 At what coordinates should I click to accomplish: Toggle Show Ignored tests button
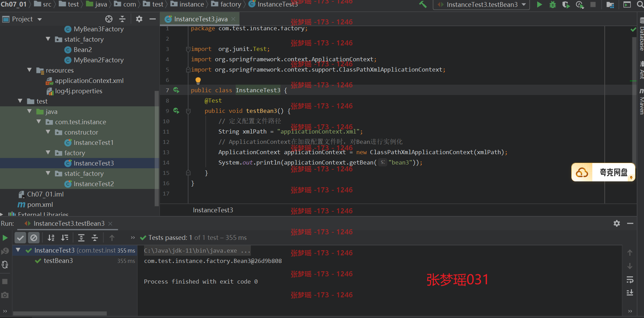pos(34,238)
